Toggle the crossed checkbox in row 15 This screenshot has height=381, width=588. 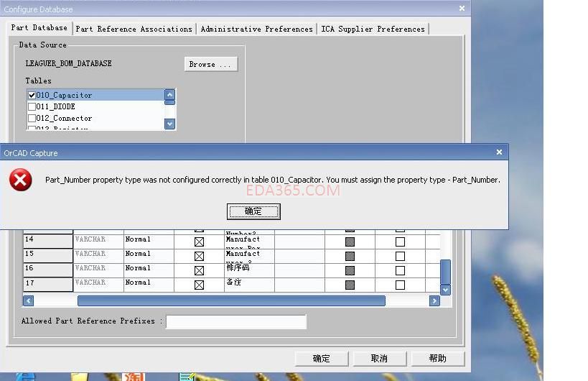199,256
